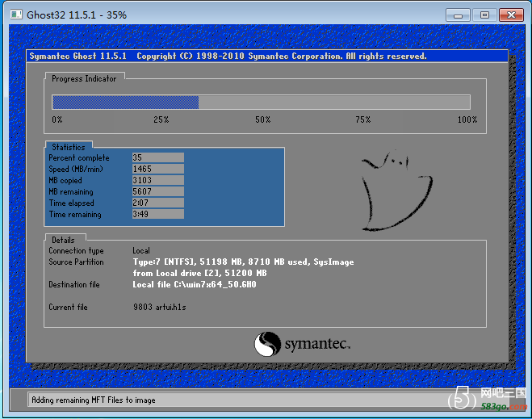Screen dimensions: 532x419
Task: Click the Progress Indicator group label
Action: pos(84,78)
